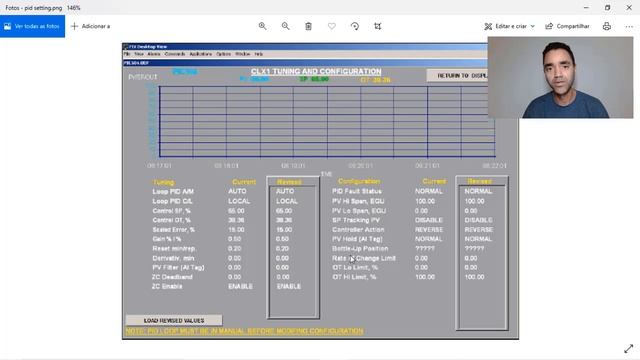
Task: Click the yellow Tuning column header
Action: tap(164, 182)
